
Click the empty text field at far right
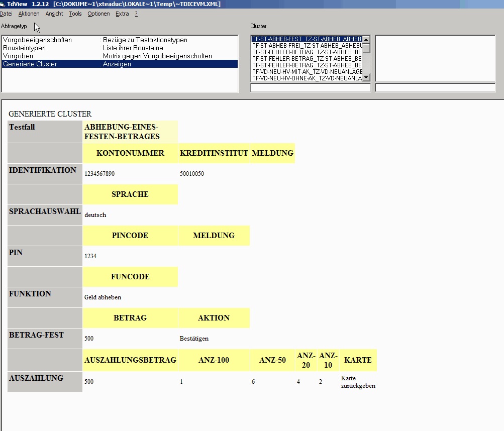coord(435,88)
